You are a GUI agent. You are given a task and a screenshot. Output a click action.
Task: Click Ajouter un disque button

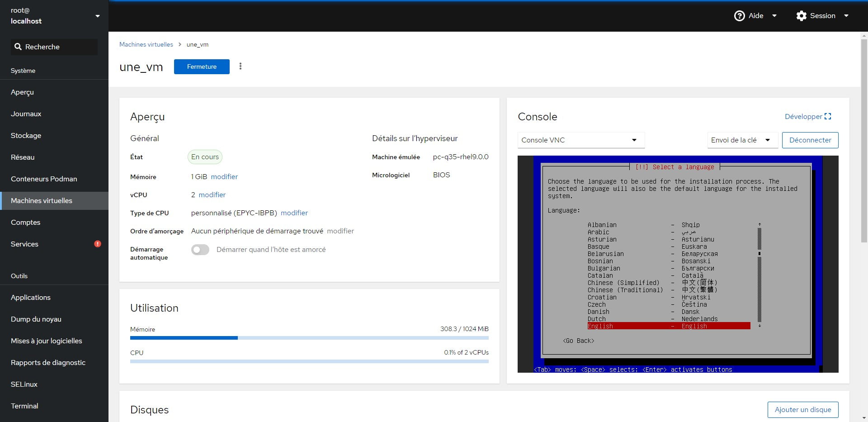[x=803, y=410]
